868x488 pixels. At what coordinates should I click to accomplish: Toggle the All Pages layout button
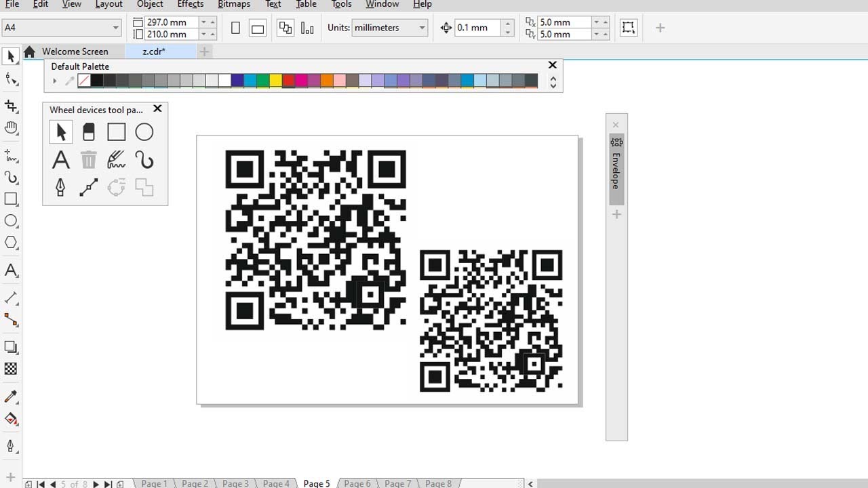point(285,28)
